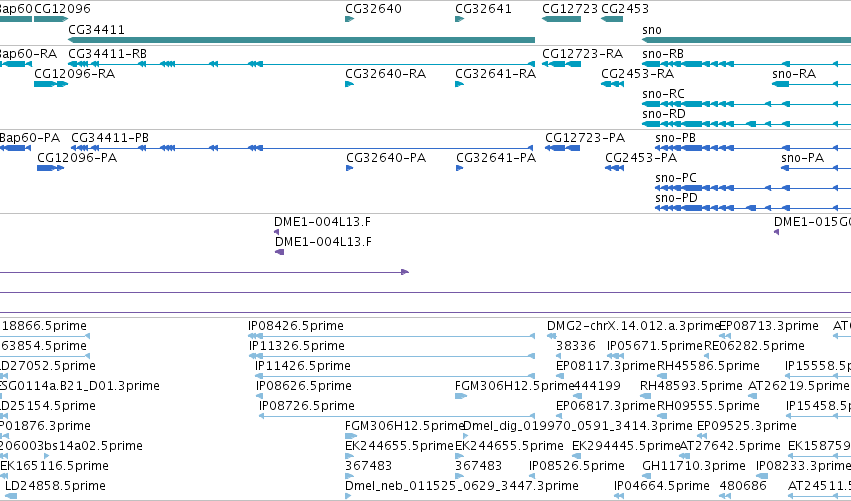Click the Bap60-PA protein label

tap(30, 138)
